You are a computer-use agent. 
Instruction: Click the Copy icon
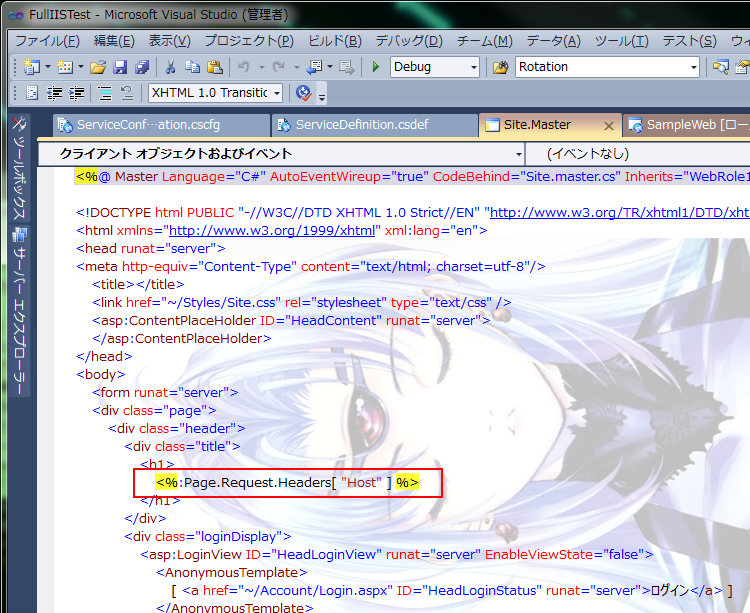192,67
